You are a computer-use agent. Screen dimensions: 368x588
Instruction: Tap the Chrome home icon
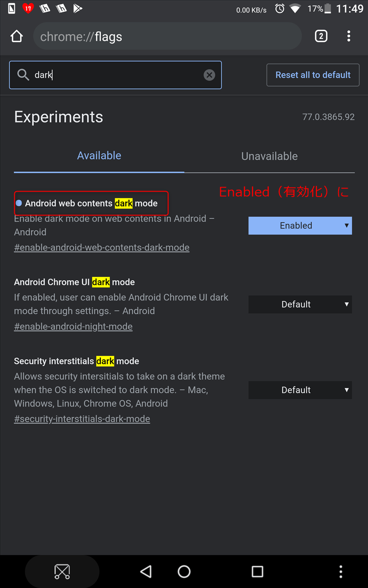pyautogui.click(x=17, y=36)
